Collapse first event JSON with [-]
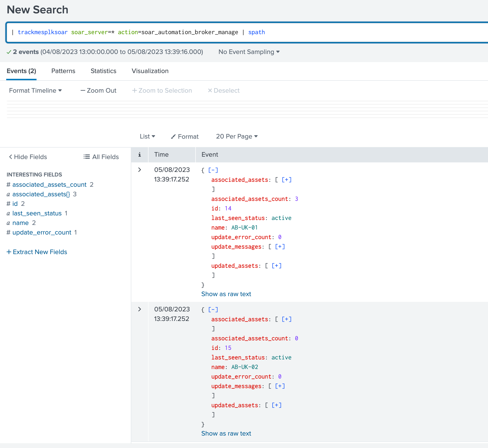This screenshot has width=488, height=448. (213, 170)
